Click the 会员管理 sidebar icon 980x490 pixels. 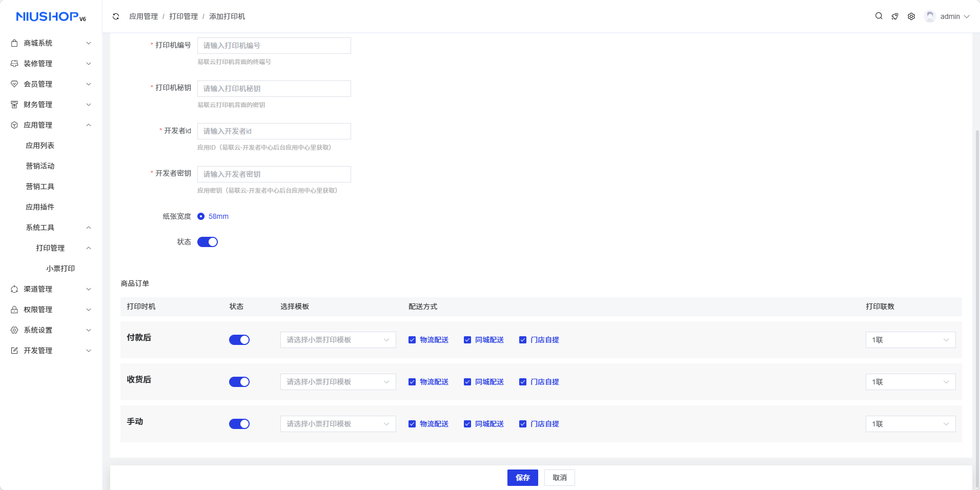(x=14, y=84)
